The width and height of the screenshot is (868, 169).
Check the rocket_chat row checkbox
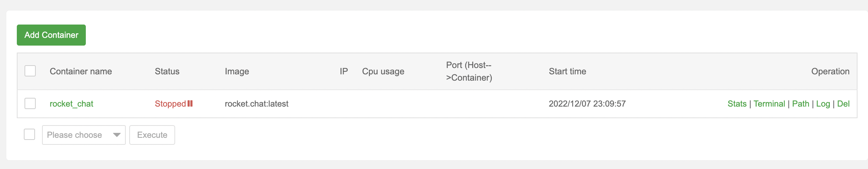[x=30, y=104]
